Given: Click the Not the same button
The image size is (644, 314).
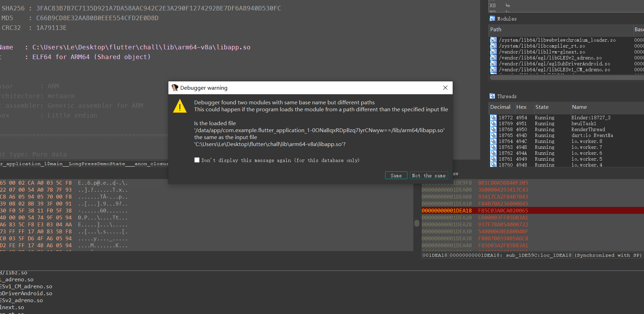Looking at the screenshot, I should pyautogui.click(x=429, y=175).
